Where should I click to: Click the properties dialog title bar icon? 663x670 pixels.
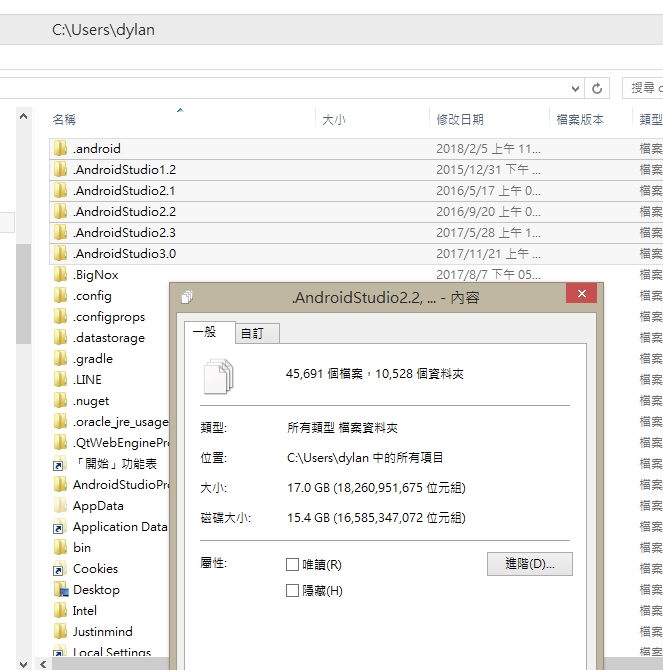(x=187, y=297)
